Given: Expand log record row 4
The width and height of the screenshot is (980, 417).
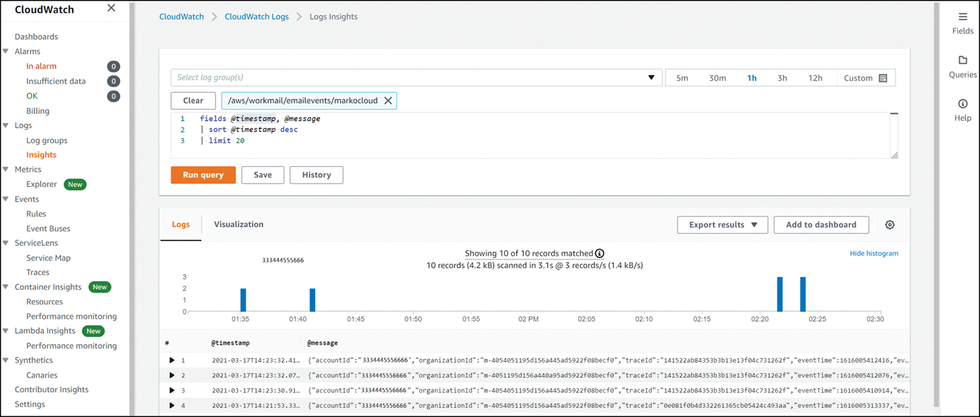Looking at the screenshot, I should click(x=172, y=405).
